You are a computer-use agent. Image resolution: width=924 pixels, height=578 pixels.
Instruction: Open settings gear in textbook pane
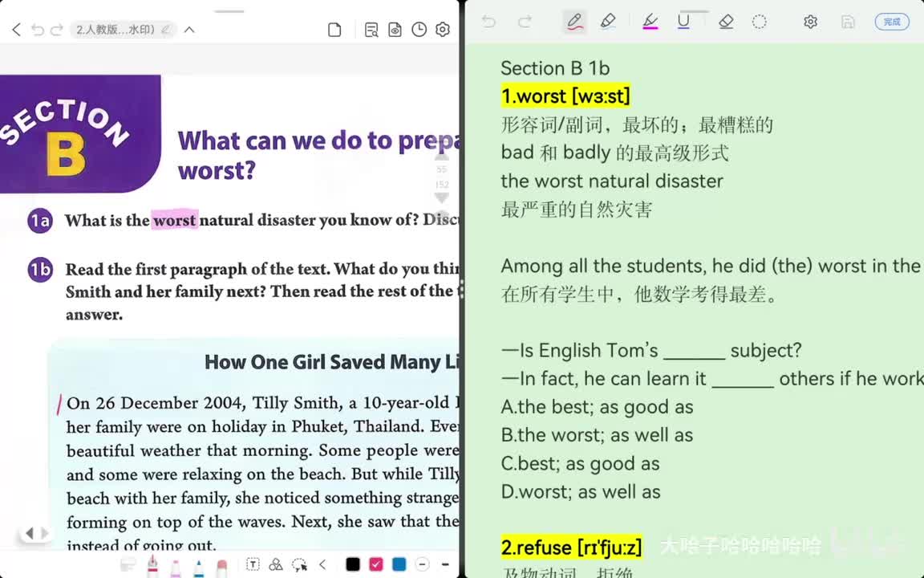pyautogui.click(x=443, y=30)
